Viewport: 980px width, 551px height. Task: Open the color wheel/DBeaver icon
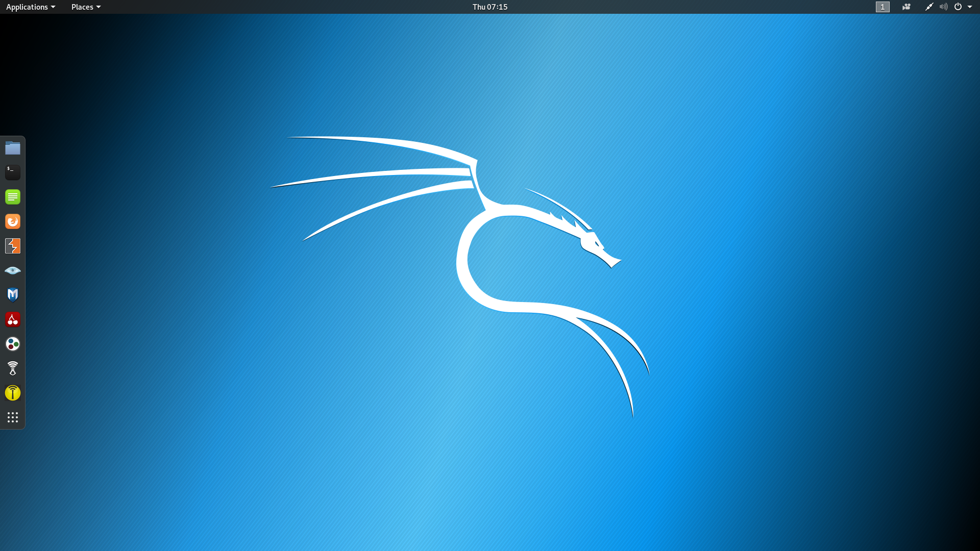(12, 344)
